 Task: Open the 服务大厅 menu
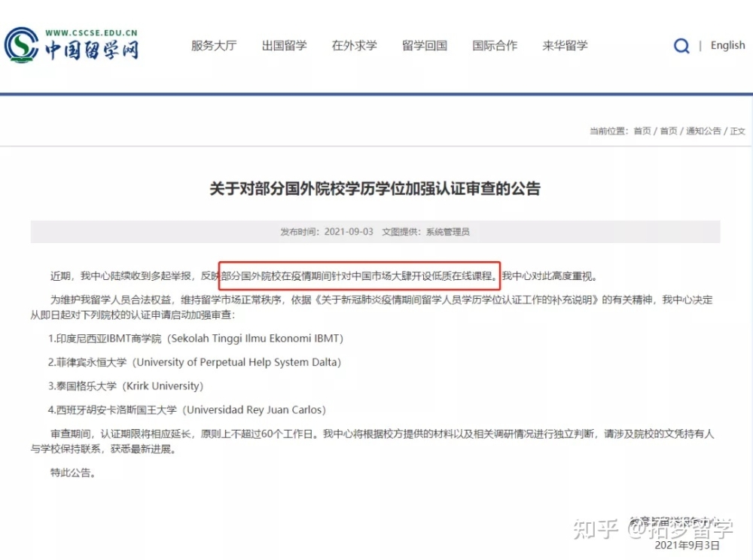(x=214, y=46)
